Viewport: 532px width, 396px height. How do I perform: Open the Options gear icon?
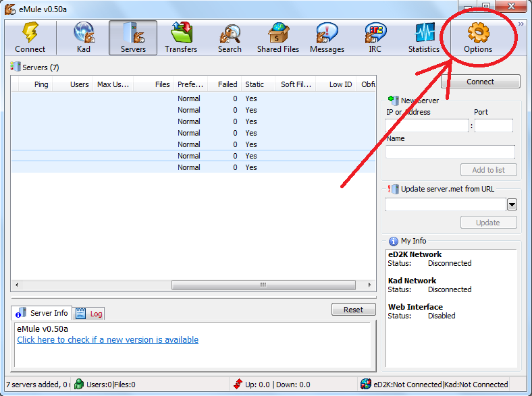coord(478,32)
